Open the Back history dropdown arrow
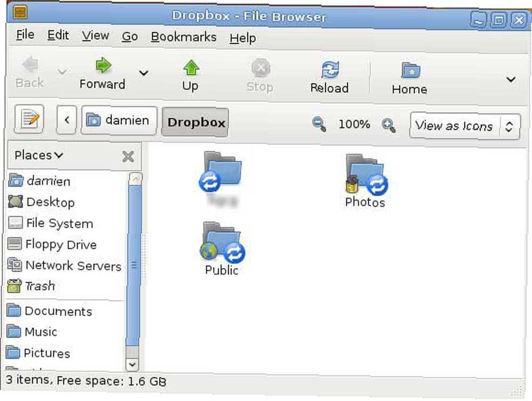The image size is (532, 401). (x=62, y=72)
